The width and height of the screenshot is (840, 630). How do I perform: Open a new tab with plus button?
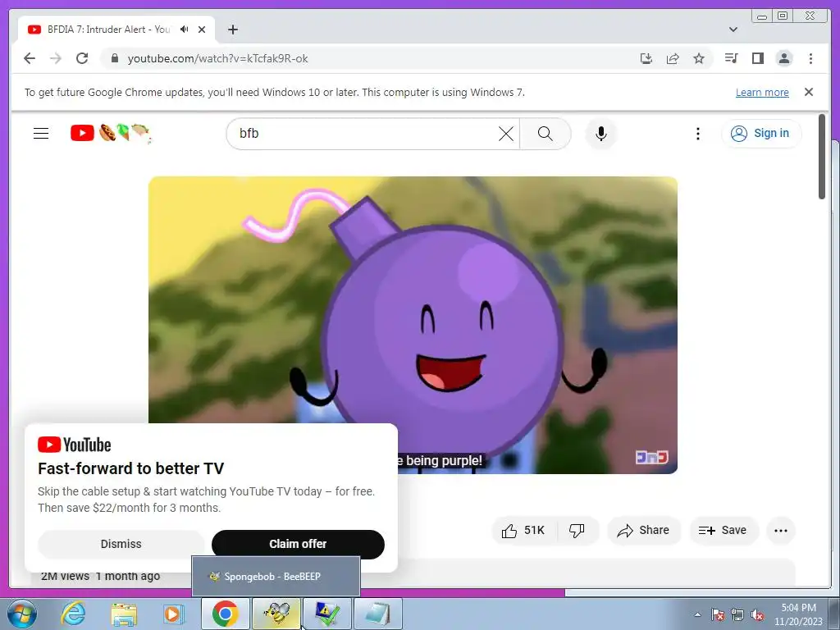(232, 30)
